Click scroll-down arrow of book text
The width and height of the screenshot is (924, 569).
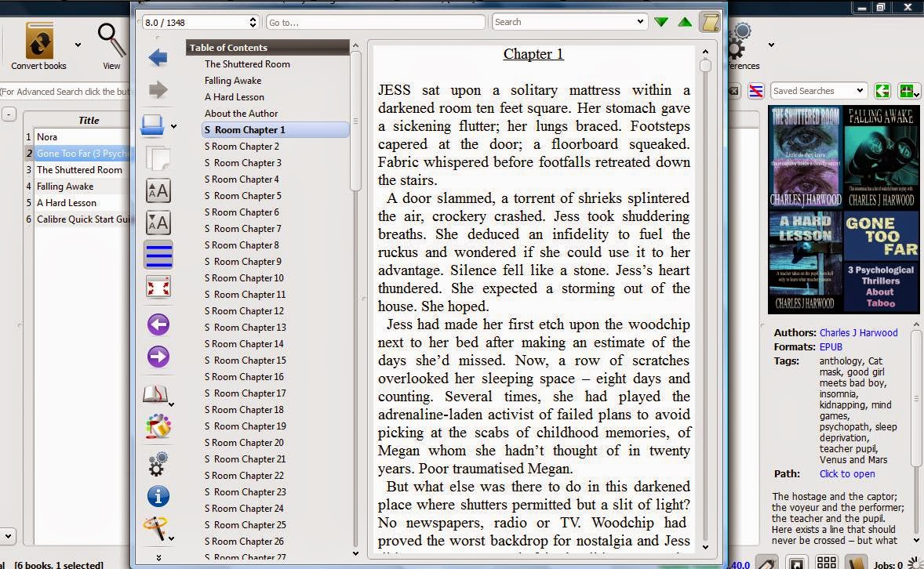pyautogui.click(x=705, y=548)
